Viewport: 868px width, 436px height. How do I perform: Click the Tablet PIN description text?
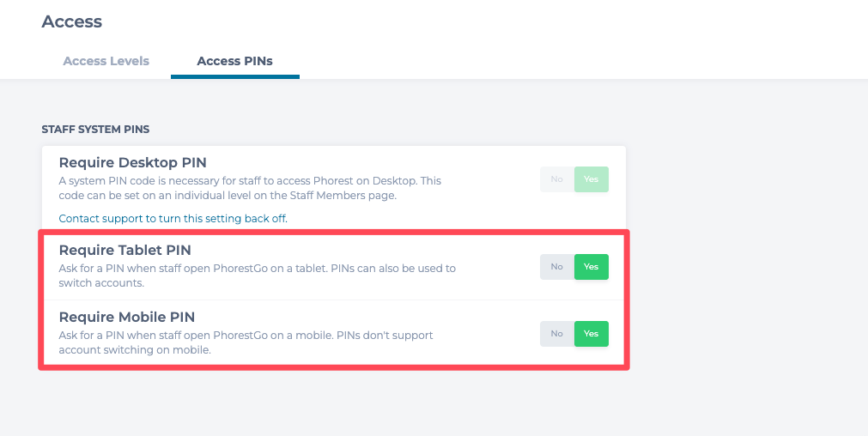257,275
